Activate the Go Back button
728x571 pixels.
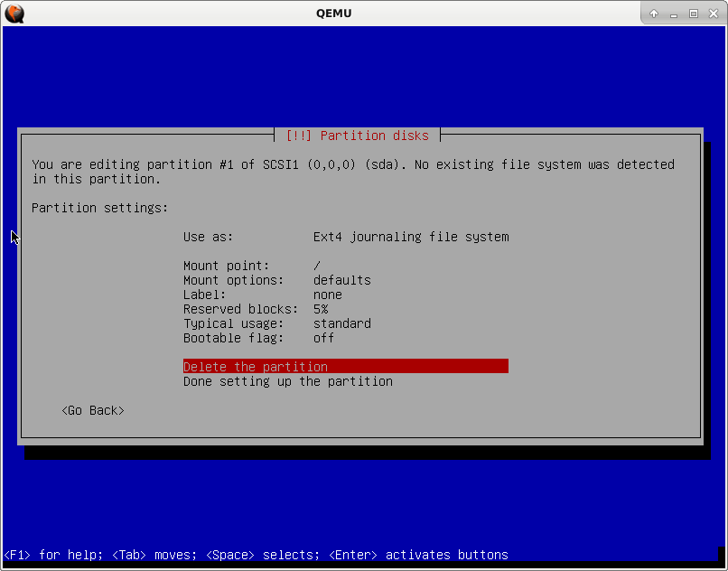coord(93,410)
